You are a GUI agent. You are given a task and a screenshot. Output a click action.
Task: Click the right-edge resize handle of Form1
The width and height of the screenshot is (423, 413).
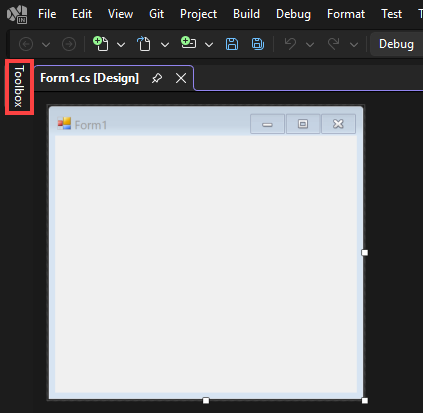pyautogui.click(x=365, y=253)
